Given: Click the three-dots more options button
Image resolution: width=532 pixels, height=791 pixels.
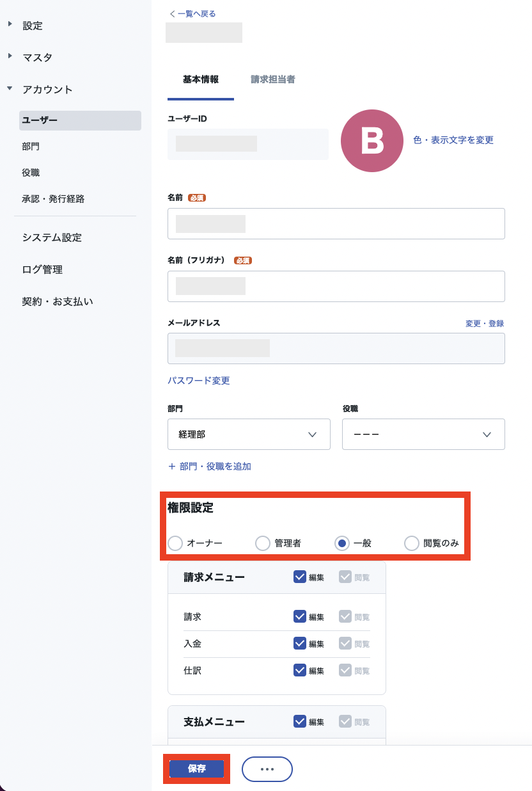Looking at the screenshot, I should click(x=267, y=769).
